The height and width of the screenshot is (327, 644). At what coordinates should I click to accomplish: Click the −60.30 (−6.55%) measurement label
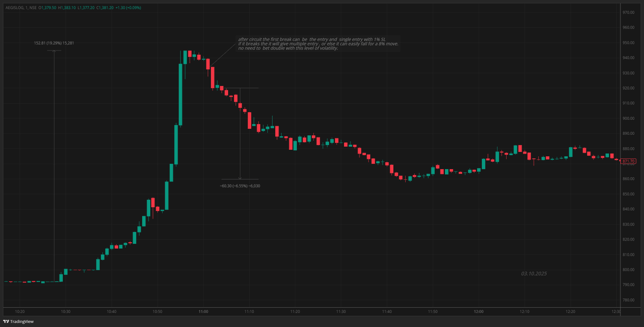pos(240,186)
